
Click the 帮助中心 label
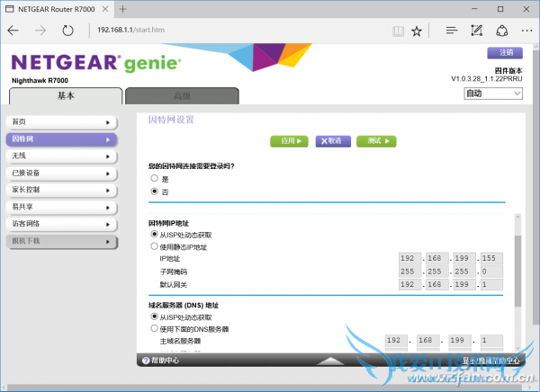click(x=166, y=361)
